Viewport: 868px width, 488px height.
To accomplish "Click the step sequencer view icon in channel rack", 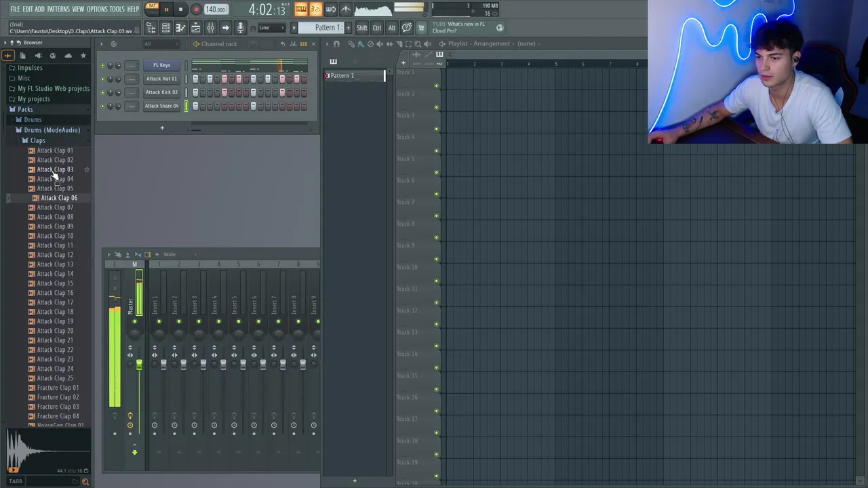I will click(x=303, y=44).
